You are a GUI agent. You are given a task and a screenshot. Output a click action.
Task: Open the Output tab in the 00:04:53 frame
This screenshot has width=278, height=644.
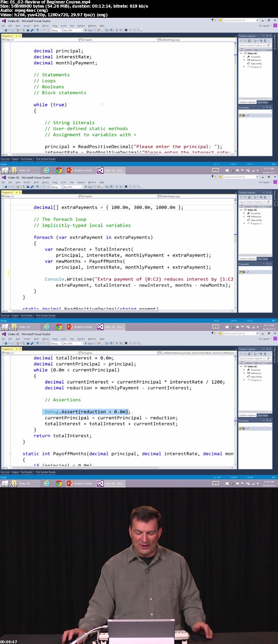(x=15, y=316)
